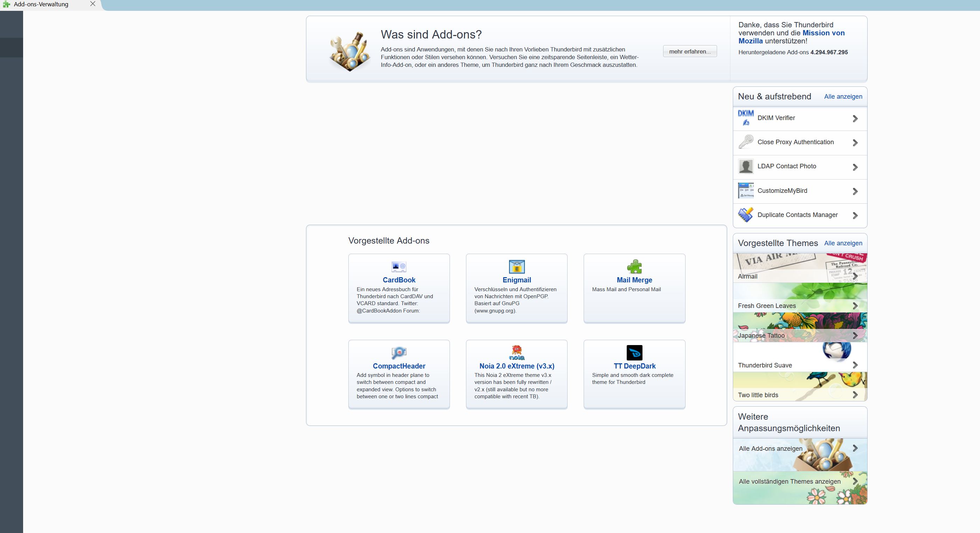The height and width of the screenshot is (533, 980).
Task: Click 'Alle anzeigen' beside Vorgestellte Themes
Action: click(843, 243)
